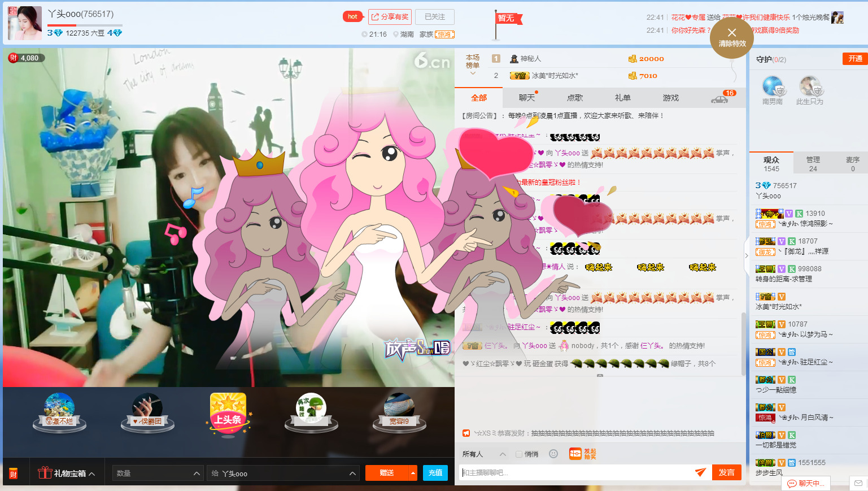This screenshot has height=491, width=868.
Task: Start the 发起抽奖 lottery icon
Action: click(582, 454)
